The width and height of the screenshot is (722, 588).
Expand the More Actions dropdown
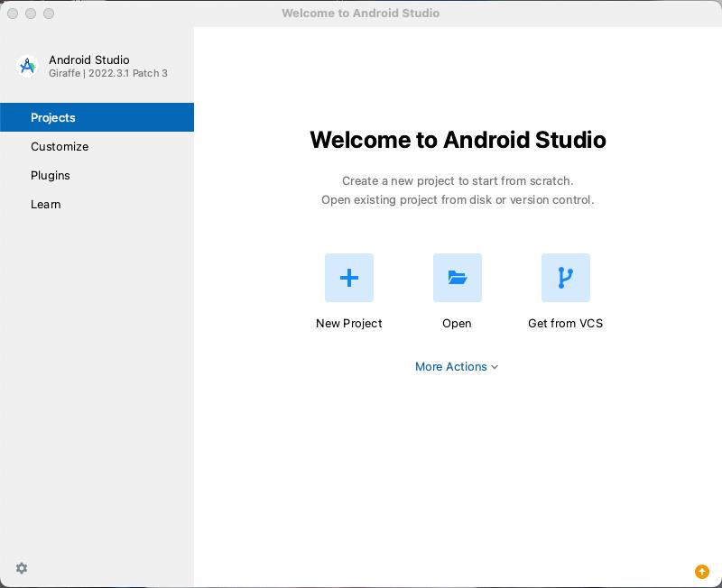tap(457, 367)
